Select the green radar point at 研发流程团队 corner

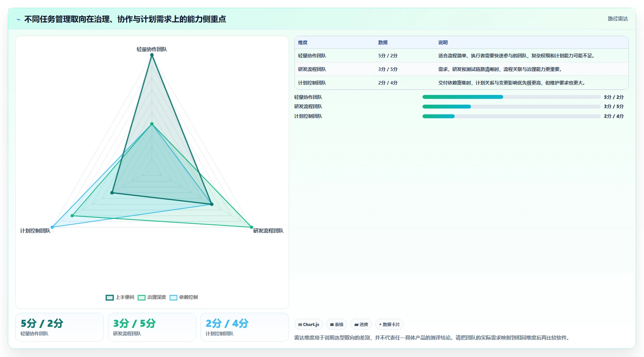pyautogui.click(x=251, y=227)
